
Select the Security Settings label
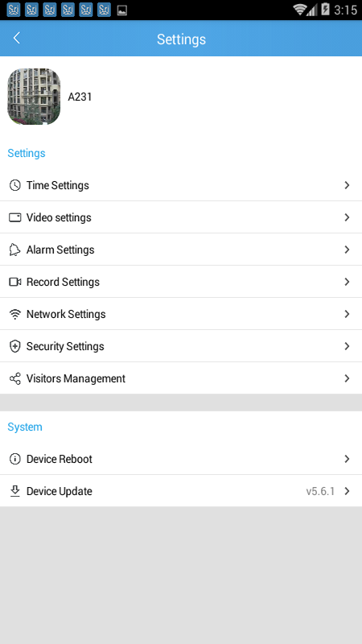coord(65,346)
